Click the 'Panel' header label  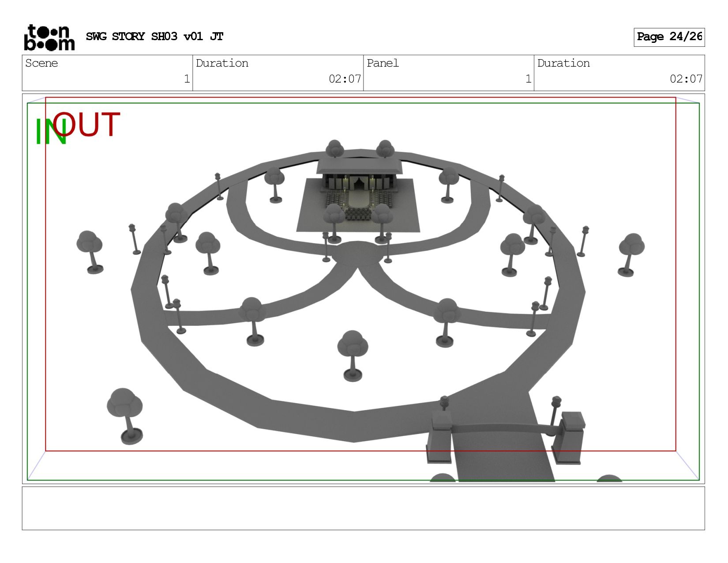pos(383,63)
